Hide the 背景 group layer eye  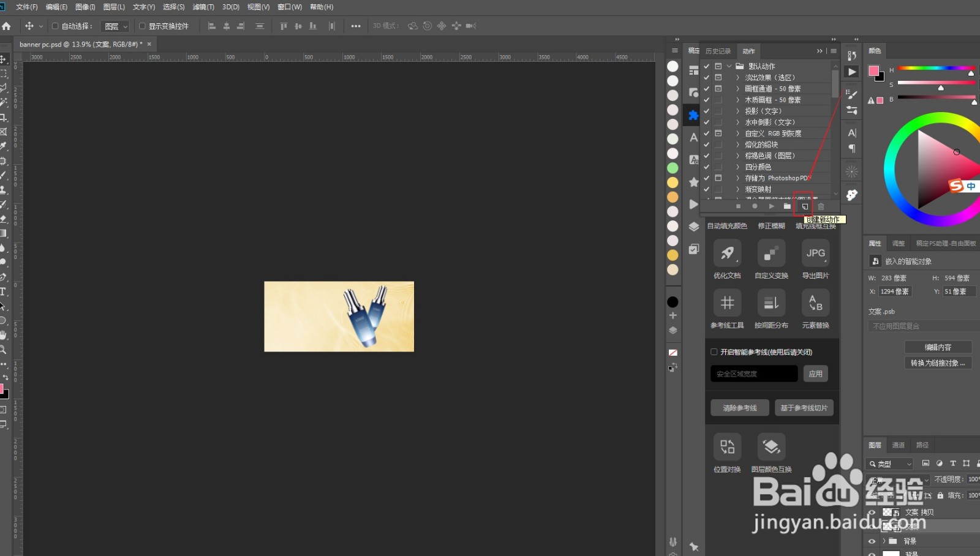872,541
